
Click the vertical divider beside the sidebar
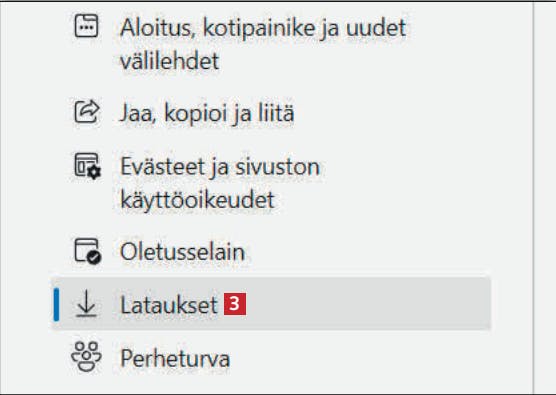click(x=533, y=198)
